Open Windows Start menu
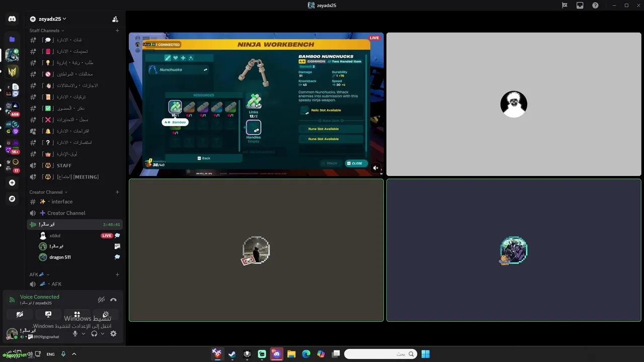 [x=426, y=354]
